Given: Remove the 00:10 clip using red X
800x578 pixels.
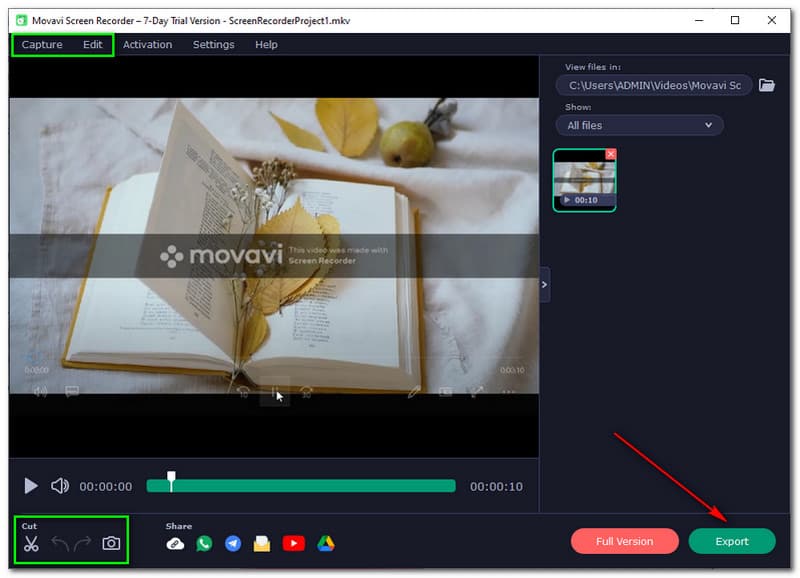Looking at the screenshot, I should (x=610, y=154).
